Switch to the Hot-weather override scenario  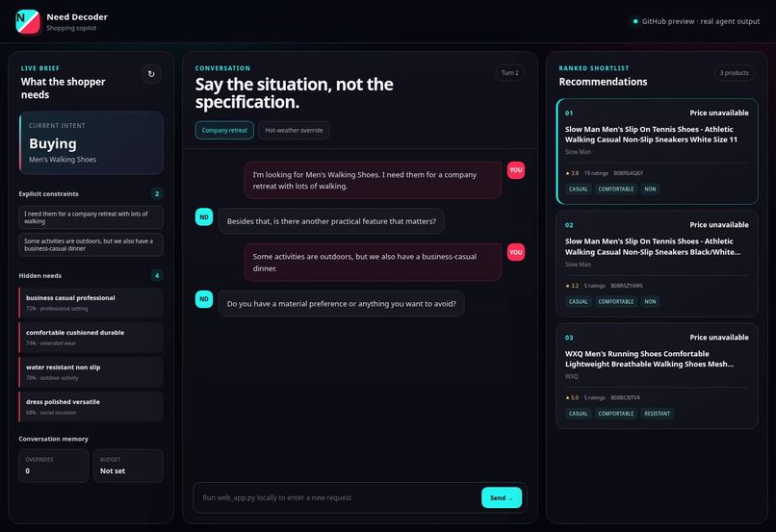pos(294,130)
